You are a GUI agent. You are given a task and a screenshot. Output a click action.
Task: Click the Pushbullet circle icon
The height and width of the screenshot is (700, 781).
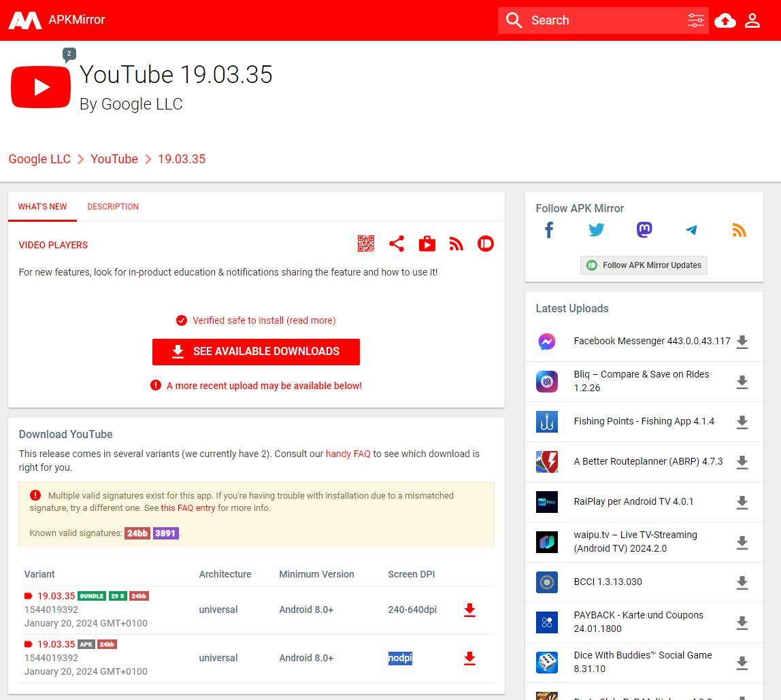[486, 244]
